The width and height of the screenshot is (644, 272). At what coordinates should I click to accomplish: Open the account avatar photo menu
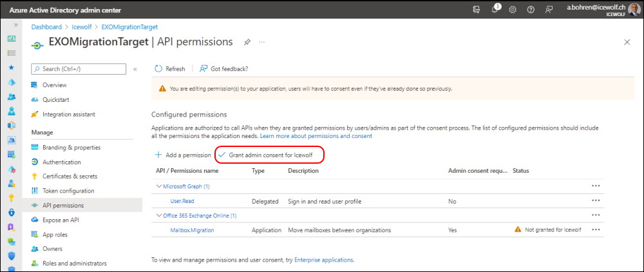coord(634,10)
